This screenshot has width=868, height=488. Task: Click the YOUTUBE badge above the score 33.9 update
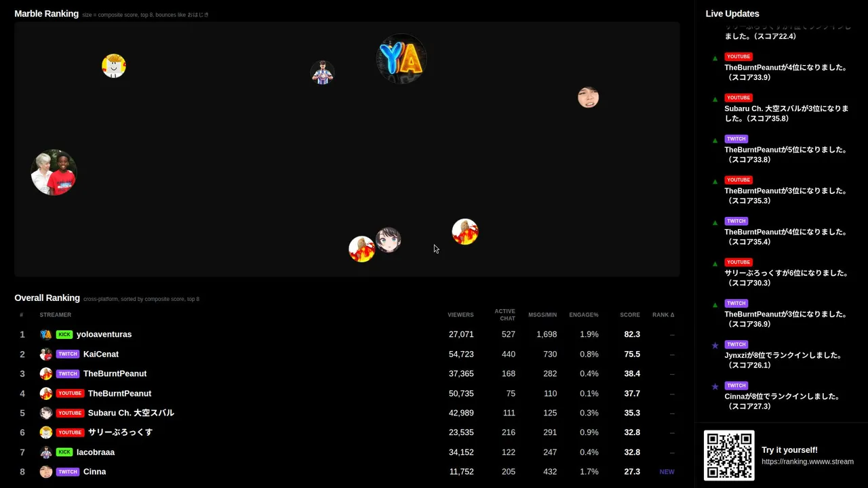coord(738,57)
